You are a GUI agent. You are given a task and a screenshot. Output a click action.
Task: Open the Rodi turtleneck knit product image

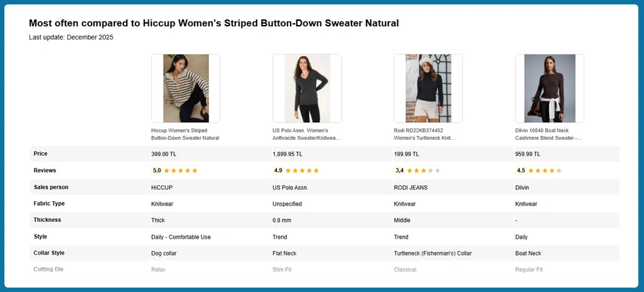[x=428, y=88]
